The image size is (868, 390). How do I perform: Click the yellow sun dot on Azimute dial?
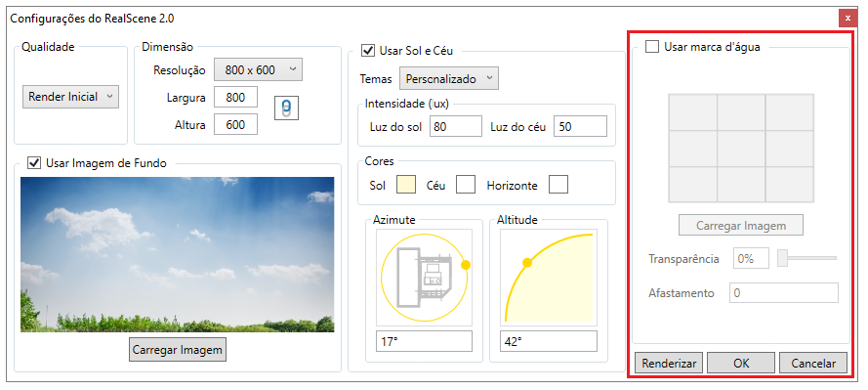pyautogui.click(x=466, y=265)
